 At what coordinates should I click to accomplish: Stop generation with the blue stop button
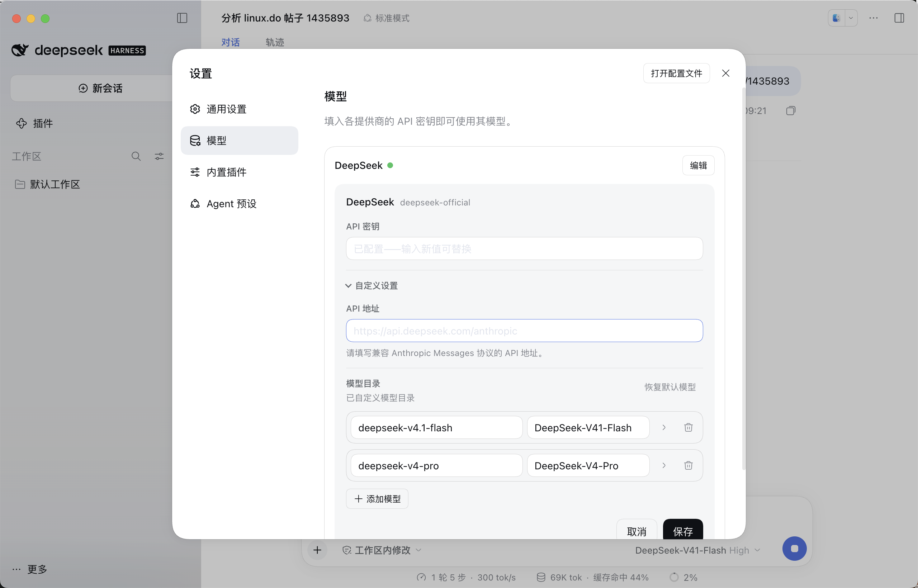pyautogui.click(x=794, y=549)
